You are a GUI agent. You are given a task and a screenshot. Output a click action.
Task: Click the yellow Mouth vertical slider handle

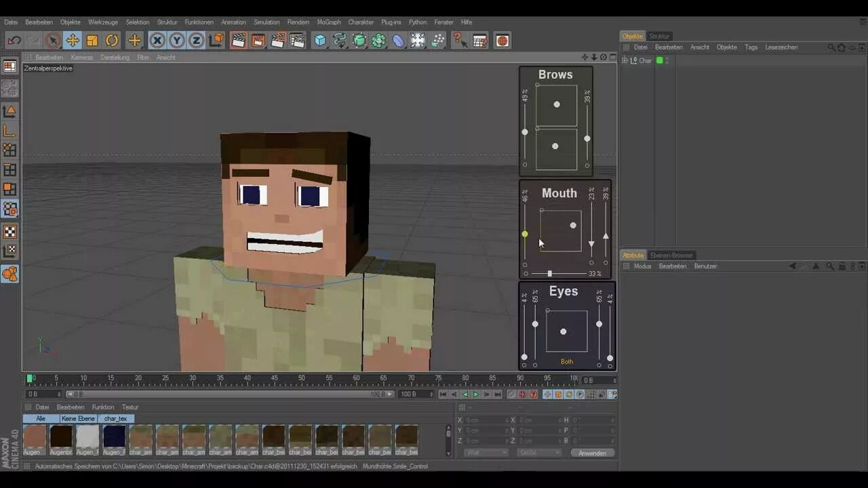(525, 234)
